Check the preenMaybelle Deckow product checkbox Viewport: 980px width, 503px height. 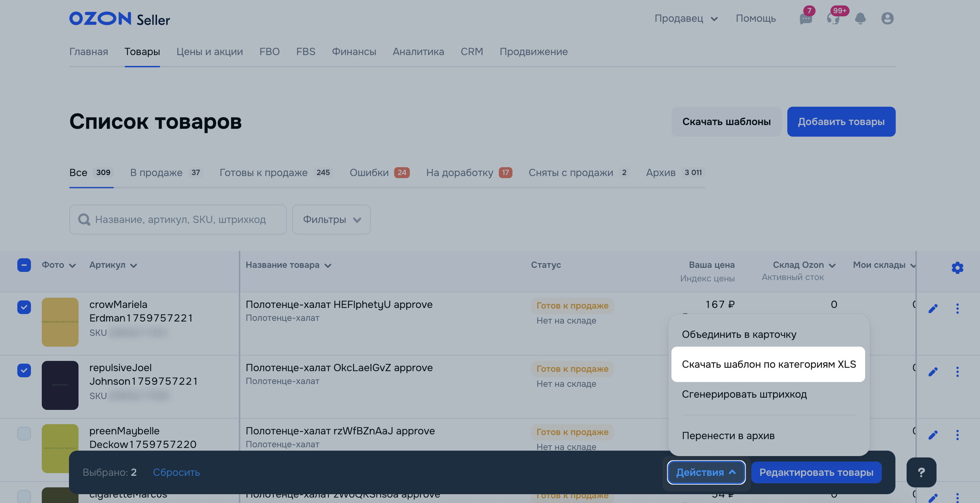pyautogui.click(x=24, y=433)
